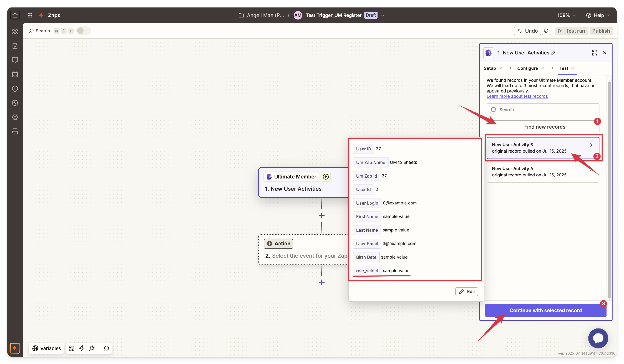Open the versions stack icon in sidebar
This screenshot has width=624, height=364.
coord(15,131)
